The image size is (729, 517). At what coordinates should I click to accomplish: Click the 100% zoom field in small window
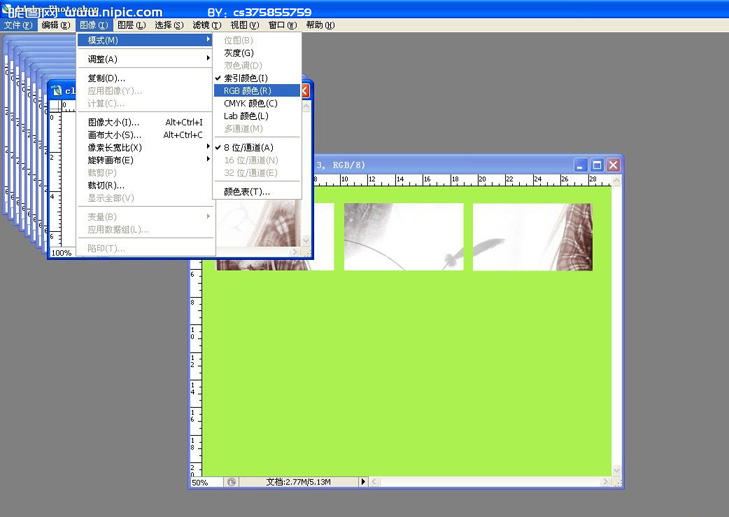62,253
